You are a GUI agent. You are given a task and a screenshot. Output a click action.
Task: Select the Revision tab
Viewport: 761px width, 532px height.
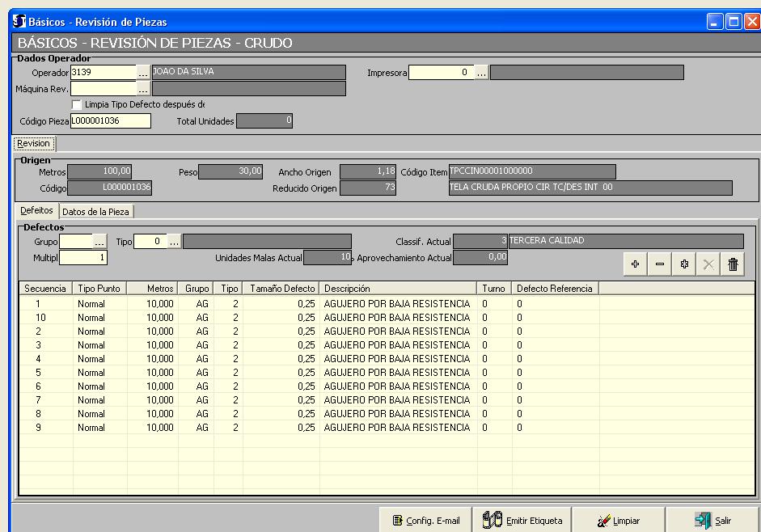pos(34,143)
